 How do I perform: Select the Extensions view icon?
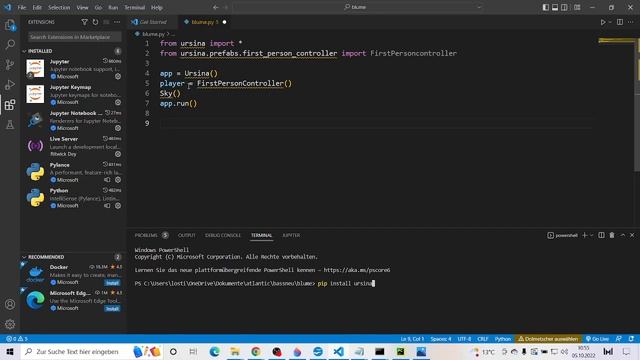tap(10, 105)
